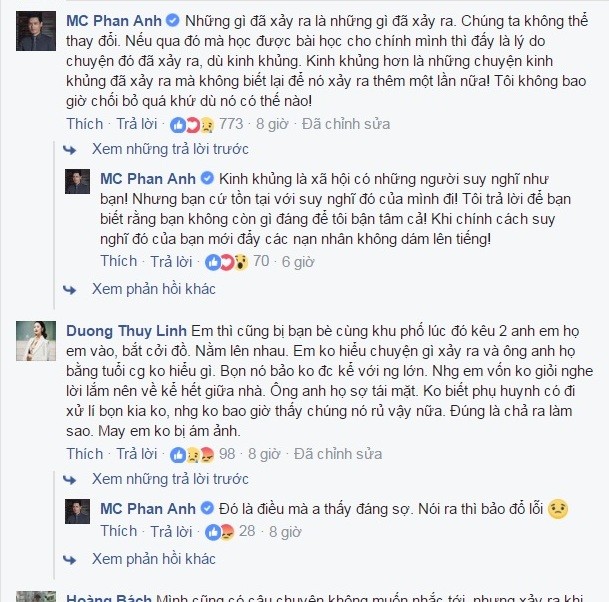Viewport: 609px width, 602px height.
Task: Click reaction icons on Duong Thuy Linh's comment
Action: click(192, 455)
